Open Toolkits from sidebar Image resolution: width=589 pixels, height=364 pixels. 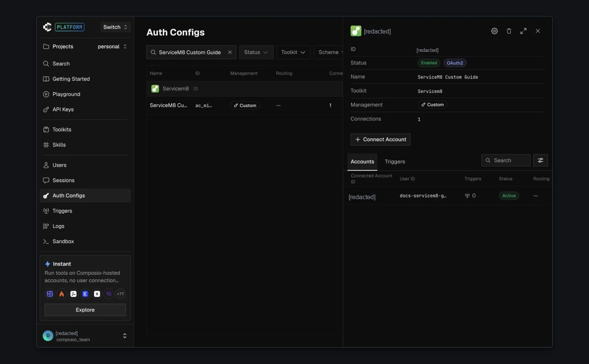[85, 130]
